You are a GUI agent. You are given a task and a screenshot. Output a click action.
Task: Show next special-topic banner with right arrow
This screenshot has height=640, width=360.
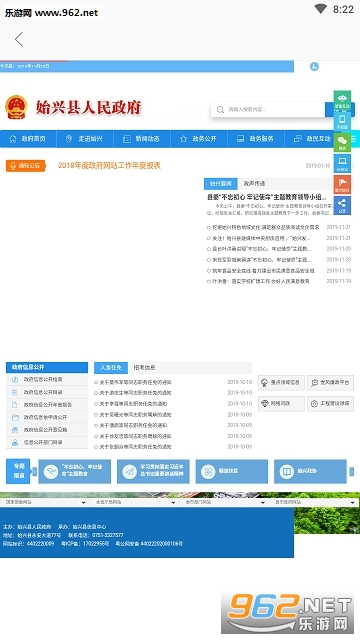tap(351, 472)
